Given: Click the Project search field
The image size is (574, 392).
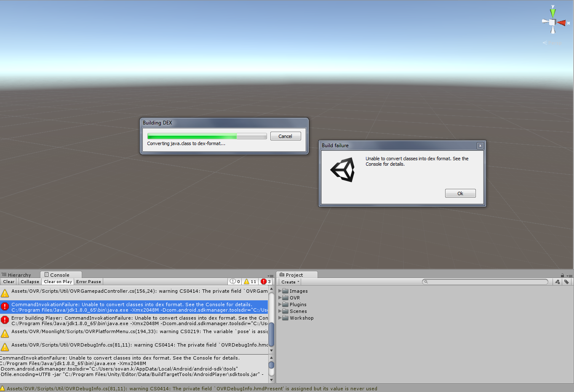Looking at the screenshot, I should pos(485,282).
